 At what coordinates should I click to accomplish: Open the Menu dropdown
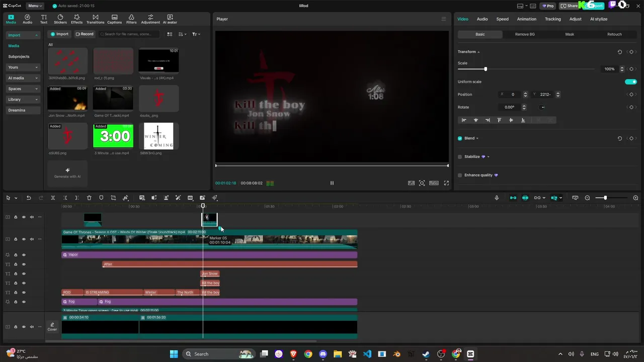(35, 6)
